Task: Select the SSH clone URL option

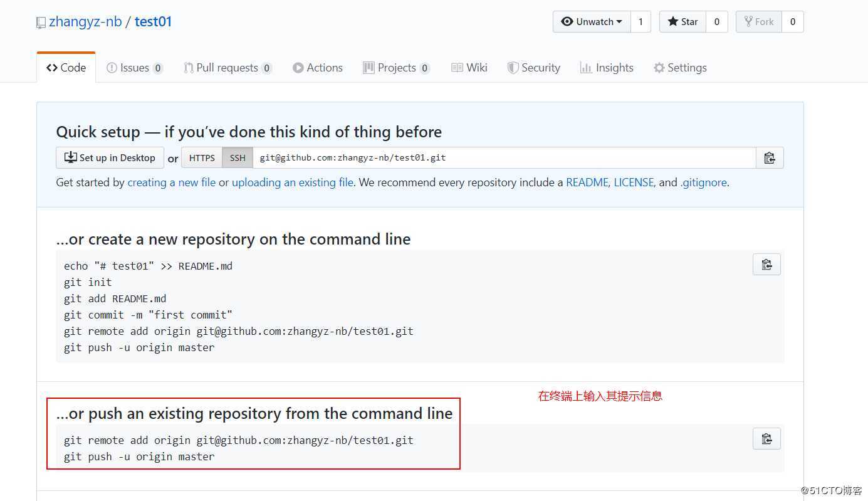Action: [238, 158]
